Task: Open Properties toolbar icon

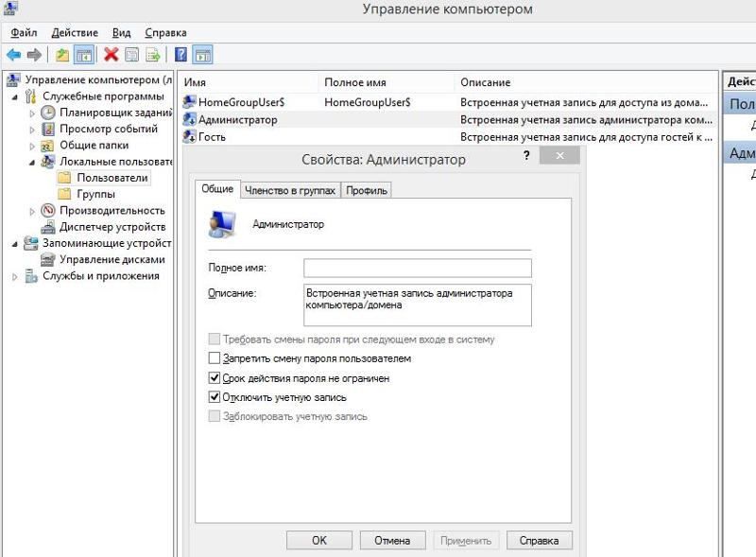Action: [131, 55]
